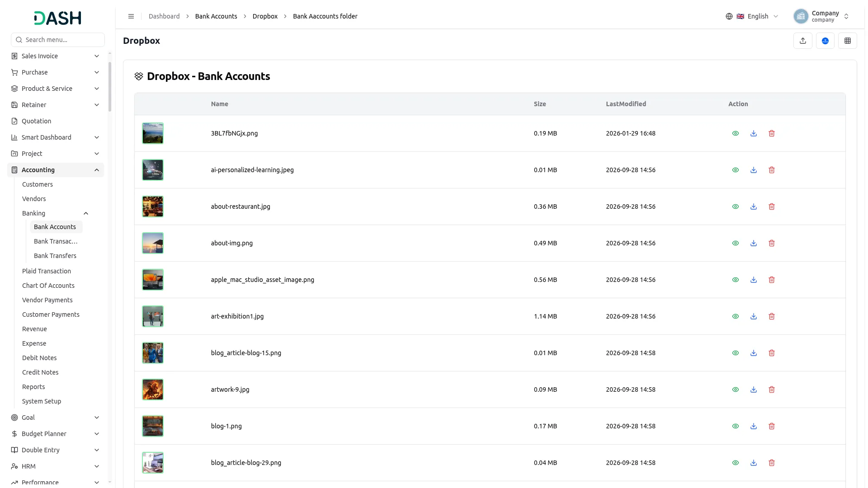Delete artwork-9.jpg file
Screen dimensions: 868x488
(772, 389)
